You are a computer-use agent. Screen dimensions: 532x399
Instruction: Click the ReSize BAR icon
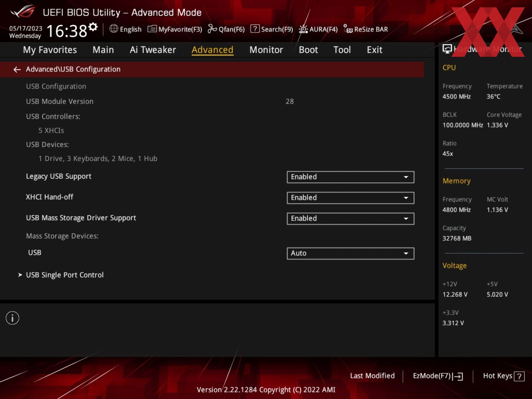click(x=348, y=29)
